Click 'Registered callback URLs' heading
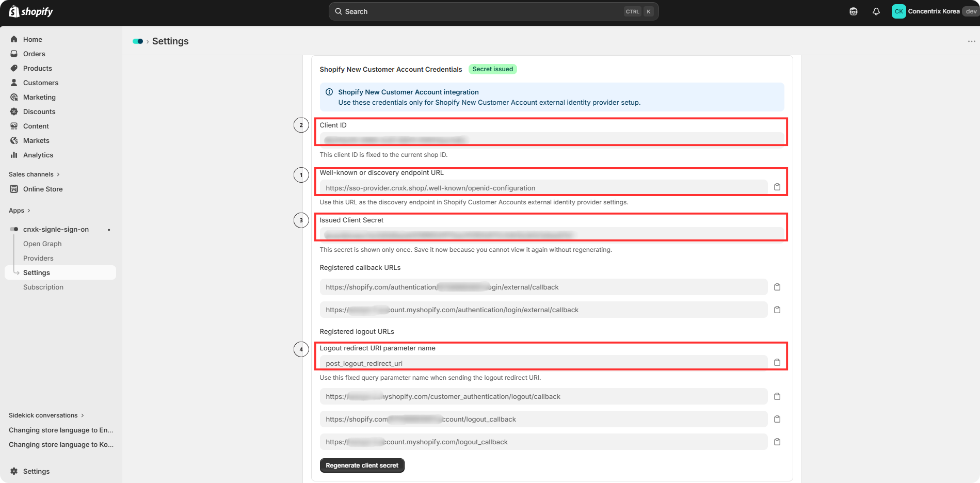Viewport: 980px width, 483px height. tap(360, 267)
